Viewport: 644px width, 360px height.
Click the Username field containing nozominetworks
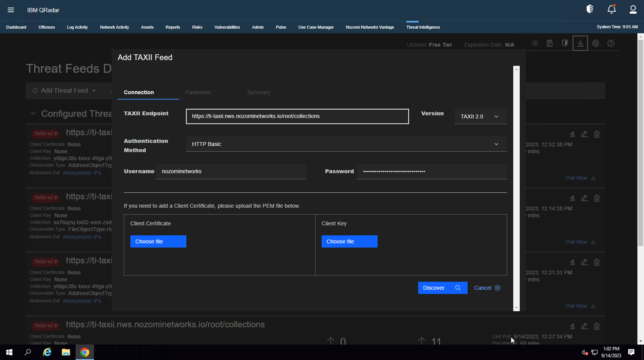click(231, 172)
